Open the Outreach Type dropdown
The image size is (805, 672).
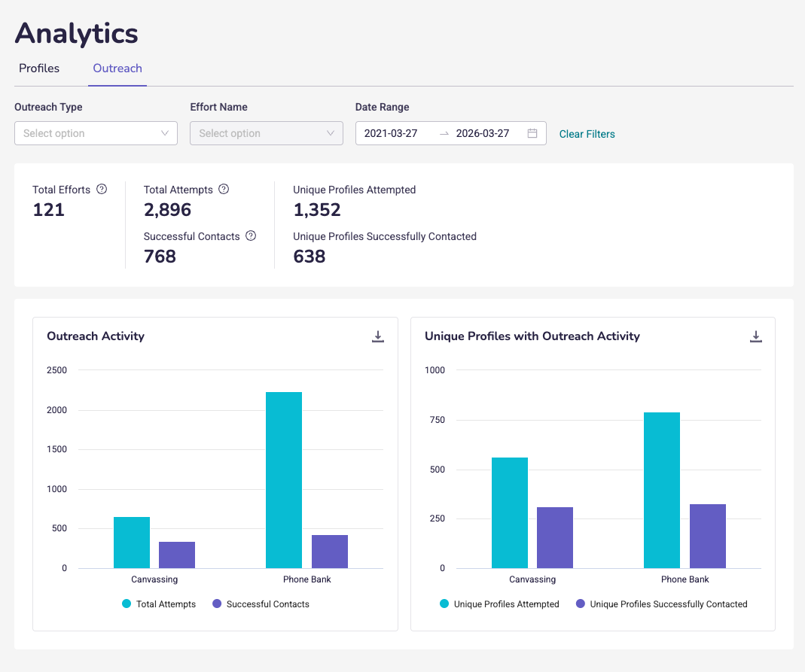[x=96, y=133]
